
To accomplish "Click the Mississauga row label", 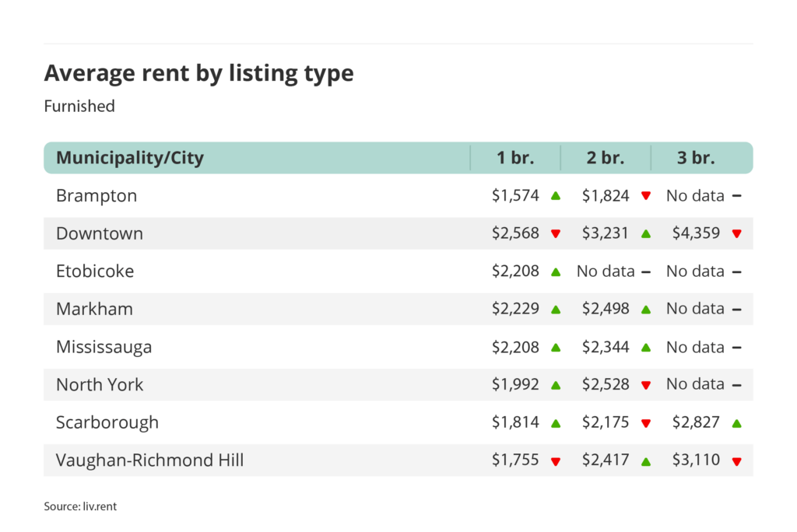I will pyautogui.click(x=104, y=347).
